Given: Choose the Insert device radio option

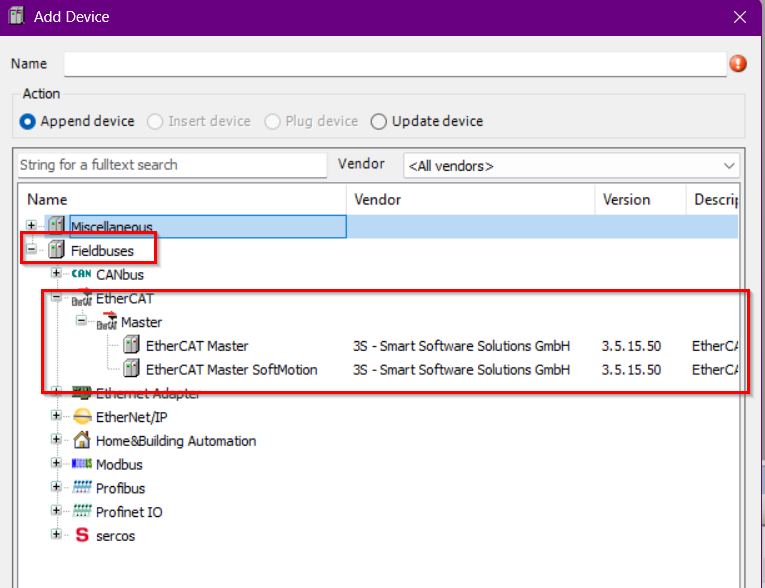Looking at the screenshot, I should click(x=155, y=121).
